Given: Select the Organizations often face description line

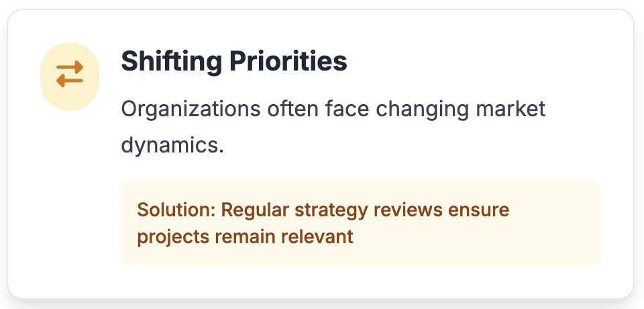Looking at the screenshot, I should tap(333, 109).
